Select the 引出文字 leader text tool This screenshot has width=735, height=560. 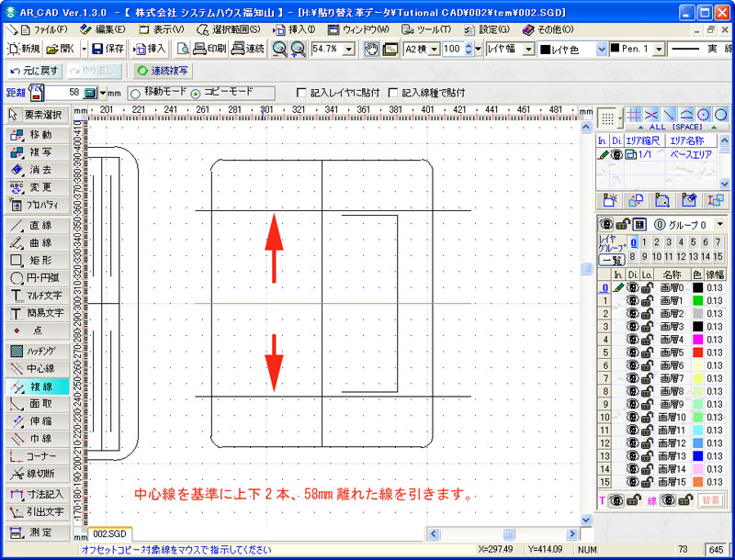[x=38, y=511]
